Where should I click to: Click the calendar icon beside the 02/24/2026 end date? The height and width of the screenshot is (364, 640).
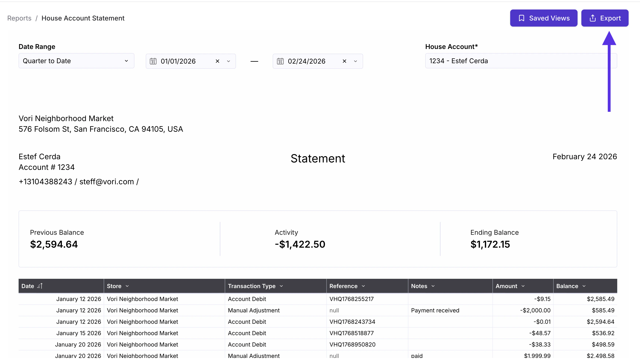[x=280, y=61]
